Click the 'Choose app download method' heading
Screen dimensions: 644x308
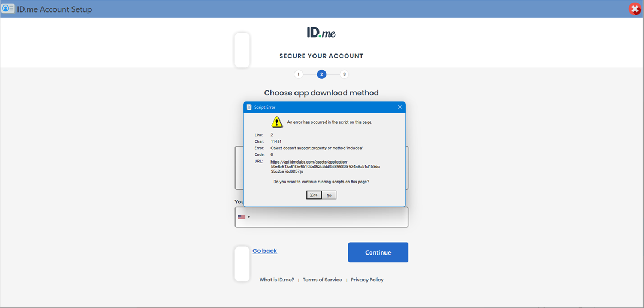tap(322, 93)
